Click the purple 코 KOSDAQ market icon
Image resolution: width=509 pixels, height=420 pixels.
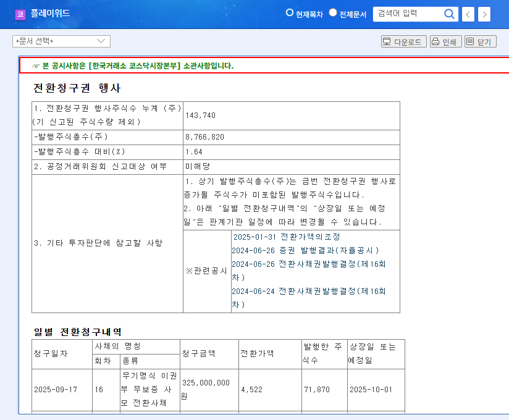(x=20, y=14)
